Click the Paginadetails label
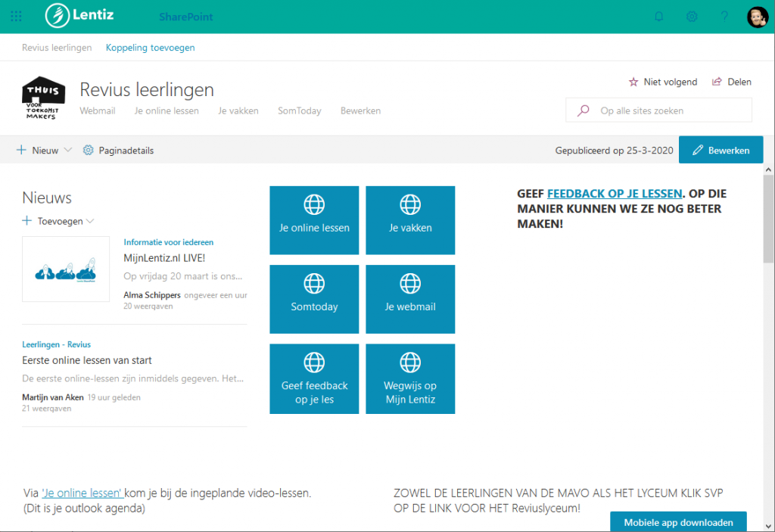The image size is (775, 532). (126, 151)
